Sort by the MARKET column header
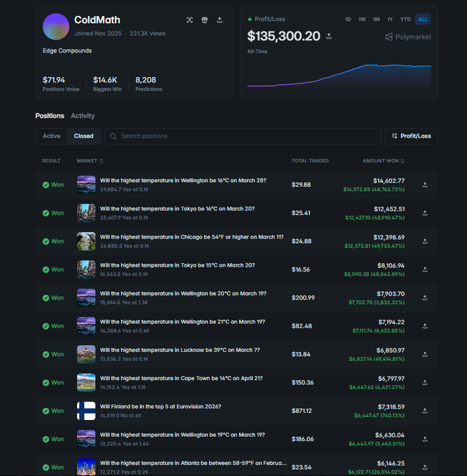The width and height of the screenshot is (467, 476). pos(90,160)
